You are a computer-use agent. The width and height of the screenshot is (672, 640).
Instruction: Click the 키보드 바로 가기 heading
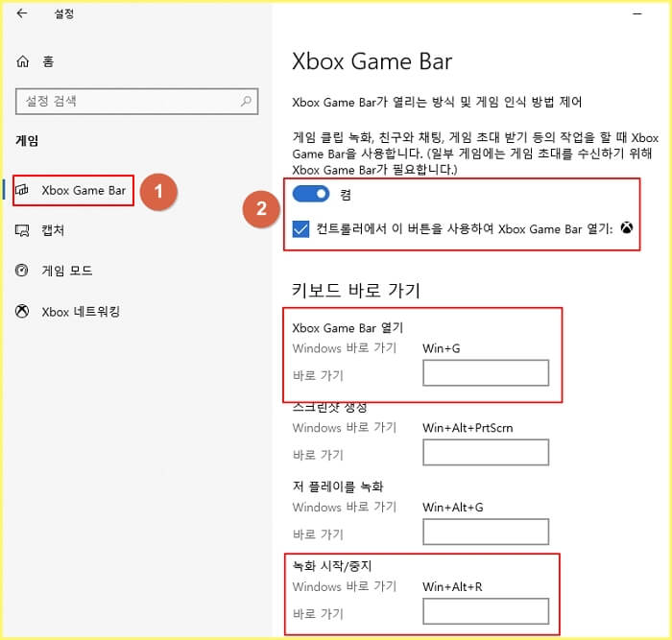(x=356, y=290)
